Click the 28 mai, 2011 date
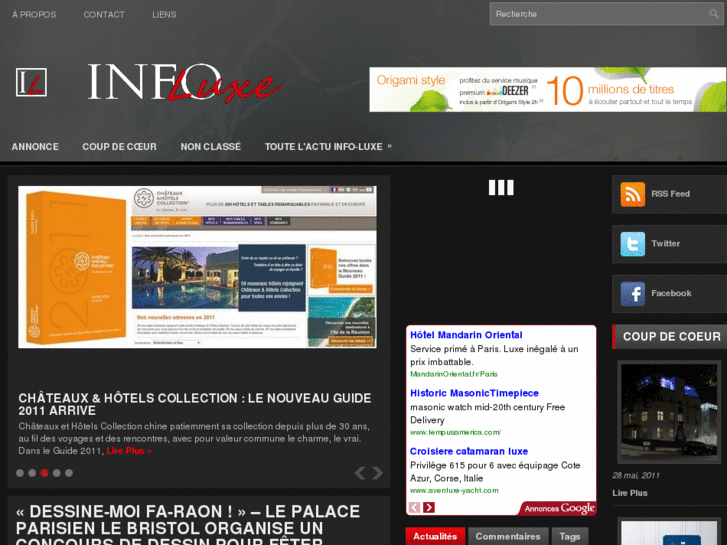The height and width of the screenshot is (545, 727). click(x=636, y=475)
